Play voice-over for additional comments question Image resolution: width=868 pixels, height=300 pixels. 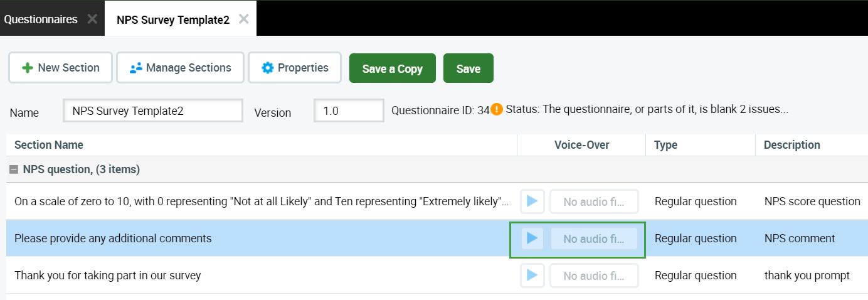tap(532, 238)
